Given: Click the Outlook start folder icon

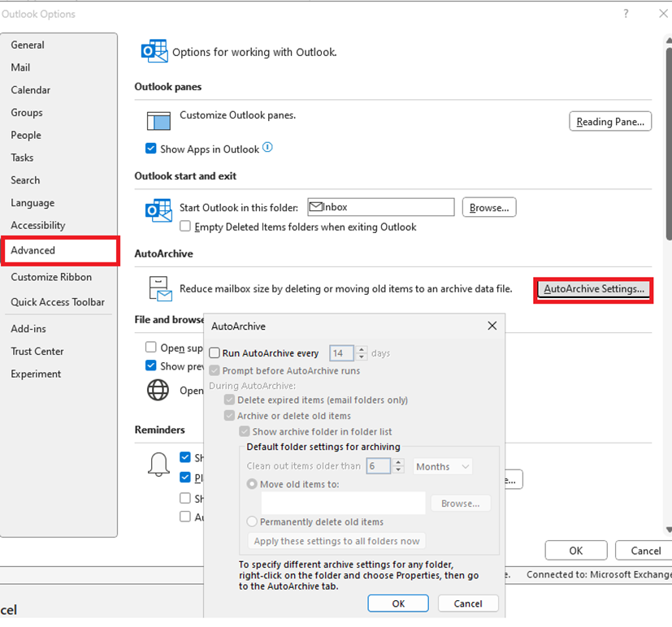Looking at the screenshot, I should click(x=158, y=210).
